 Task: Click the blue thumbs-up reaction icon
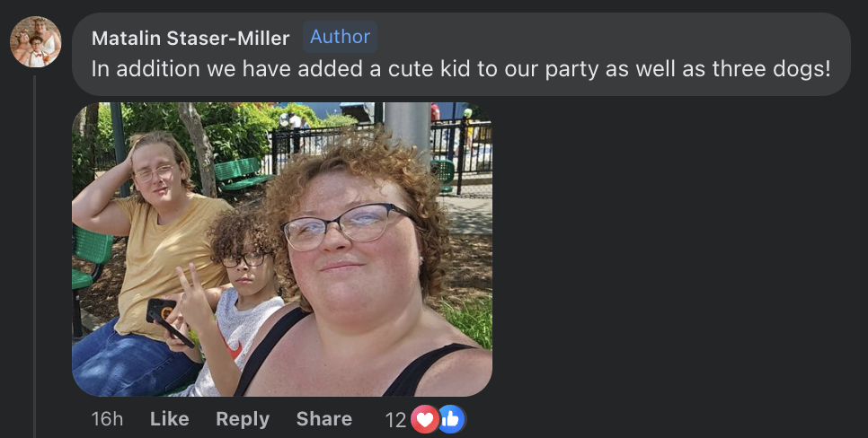452,419
